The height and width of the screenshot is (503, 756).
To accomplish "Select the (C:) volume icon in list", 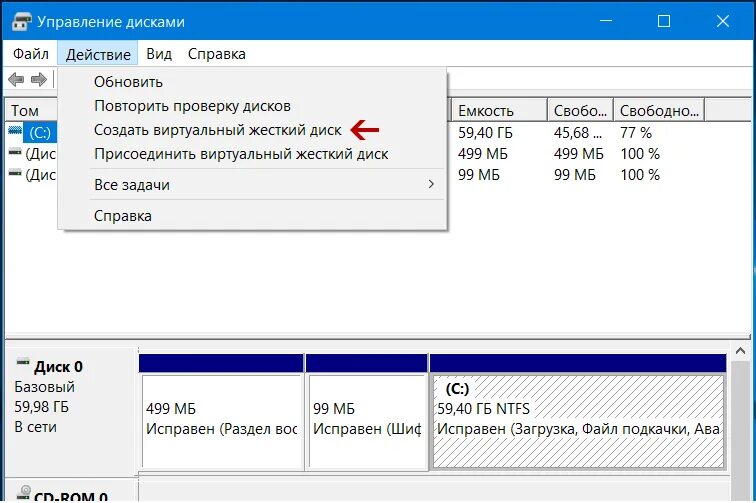I will click(15, 130).
